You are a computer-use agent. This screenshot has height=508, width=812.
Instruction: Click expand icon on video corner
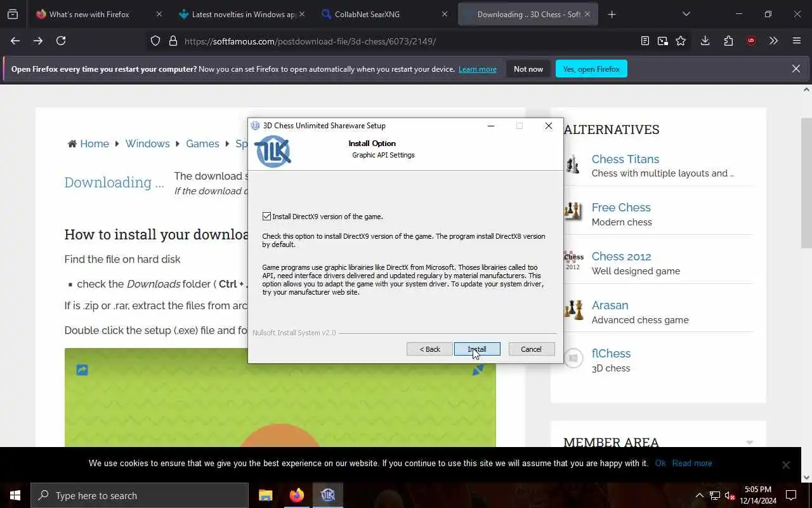[478, 370]
